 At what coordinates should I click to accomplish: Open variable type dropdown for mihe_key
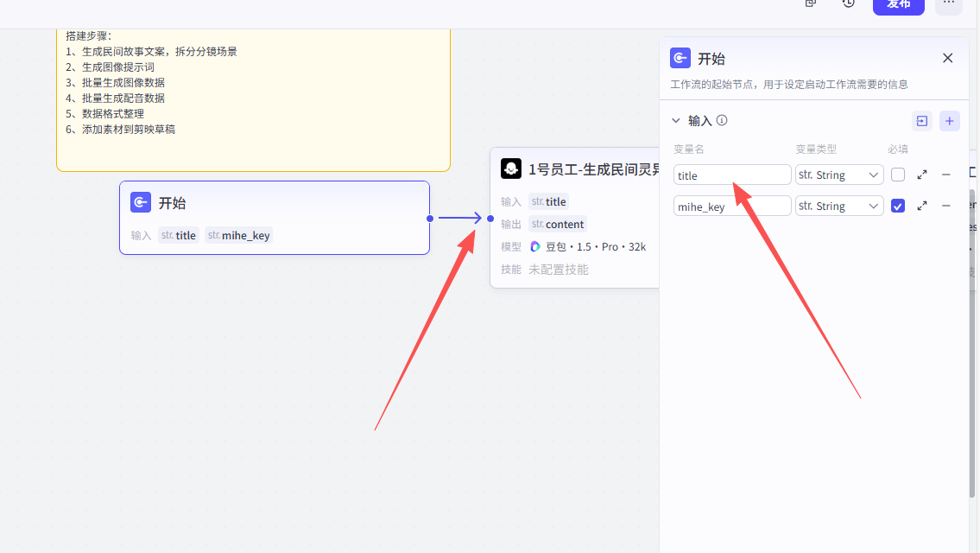(838, 206)
